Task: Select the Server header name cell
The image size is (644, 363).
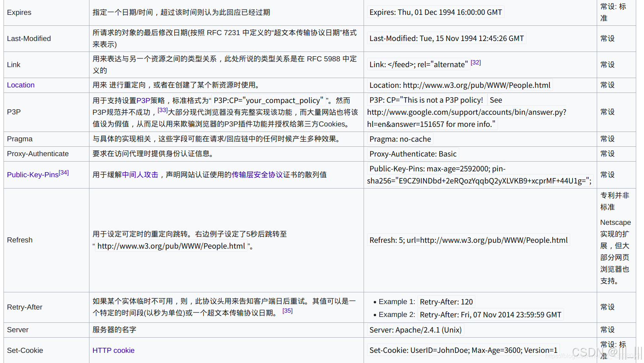Action: (x=46, y=330)
